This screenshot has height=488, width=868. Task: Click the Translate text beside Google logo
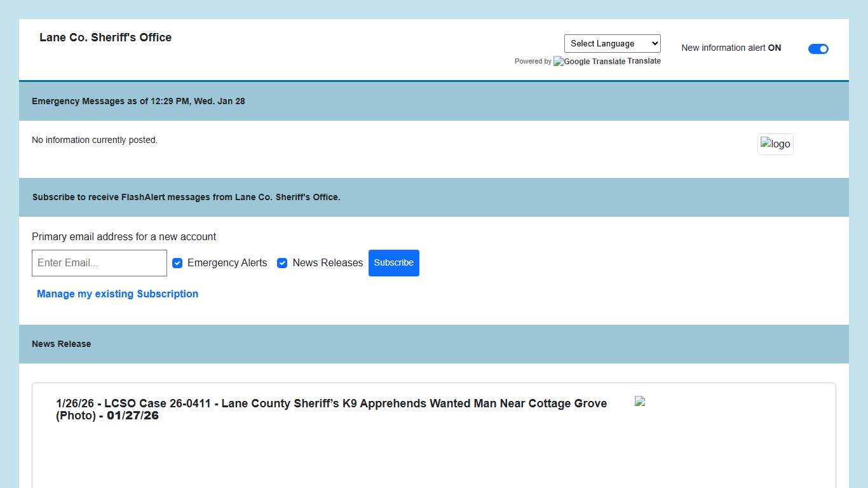(x=644, y=61)
